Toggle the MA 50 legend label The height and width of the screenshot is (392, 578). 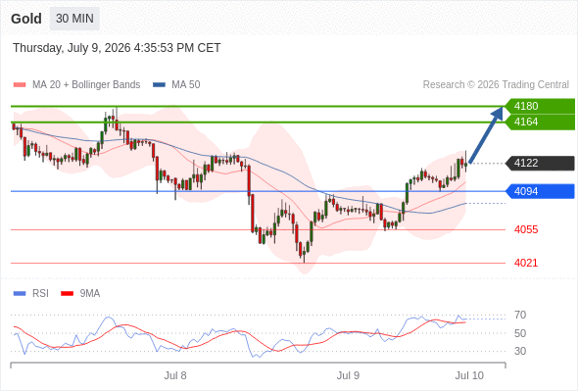(x=186, y=85)
